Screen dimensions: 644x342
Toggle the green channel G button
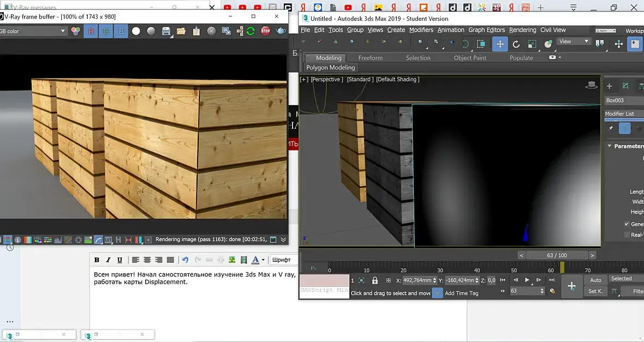(x=106, y=31)
